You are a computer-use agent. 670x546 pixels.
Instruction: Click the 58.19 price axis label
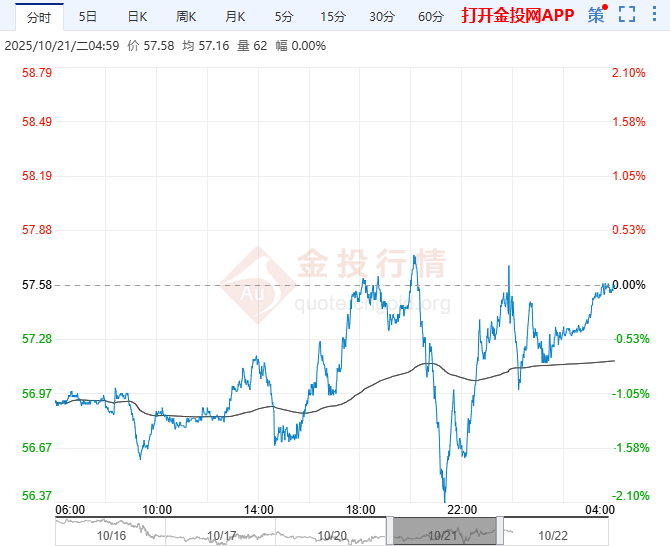coord(37,176)
